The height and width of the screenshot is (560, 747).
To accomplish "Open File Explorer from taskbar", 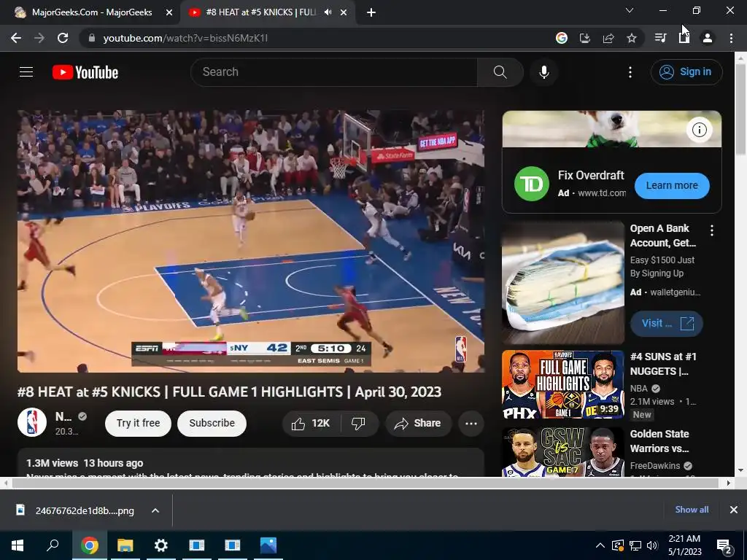I will (125, 545).
